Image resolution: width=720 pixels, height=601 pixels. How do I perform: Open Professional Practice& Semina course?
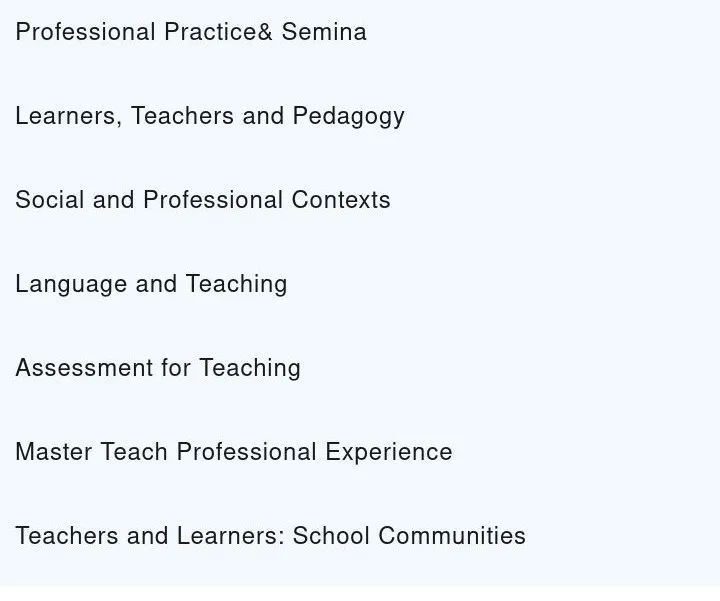190,32
